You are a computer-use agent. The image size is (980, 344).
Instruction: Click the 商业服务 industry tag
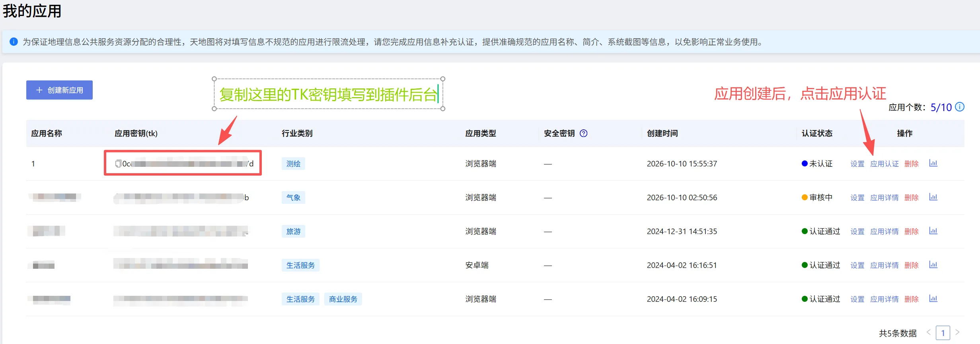[x=343, y=299]
